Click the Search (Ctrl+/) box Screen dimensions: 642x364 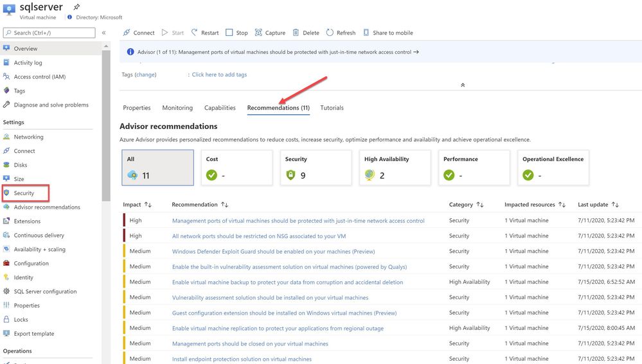click(x=49, y=33)
